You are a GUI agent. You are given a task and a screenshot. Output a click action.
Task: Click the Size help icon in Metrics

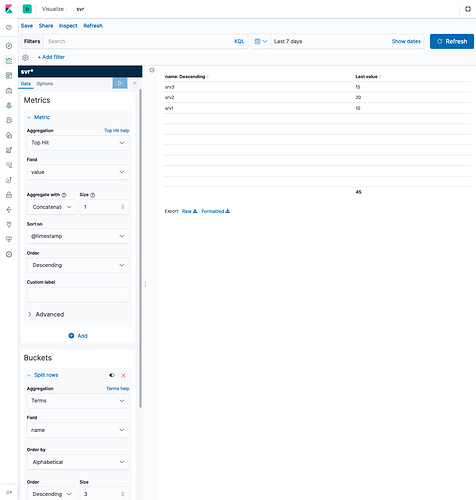(93, 195)
